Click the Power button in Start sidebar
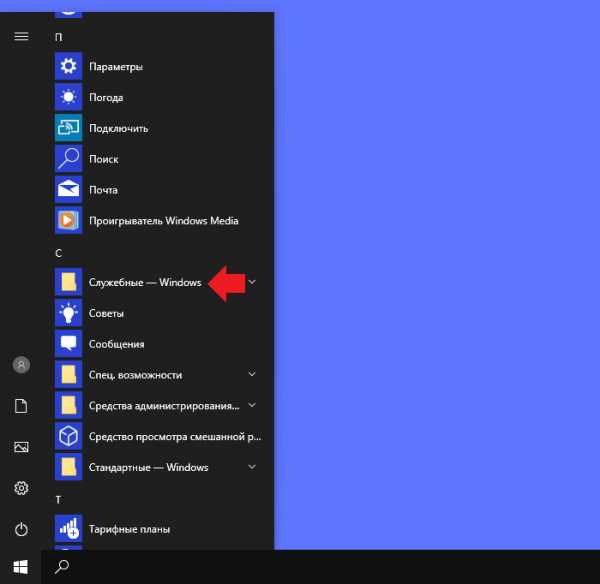 pos(21,529)
